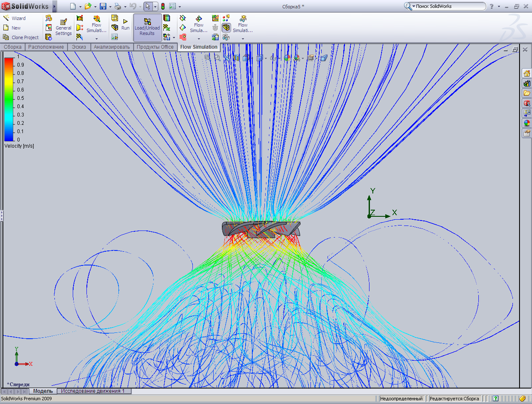Expand the search box dropdown arrow
This screenshot has width=532, height=404.
pos(414,6)
